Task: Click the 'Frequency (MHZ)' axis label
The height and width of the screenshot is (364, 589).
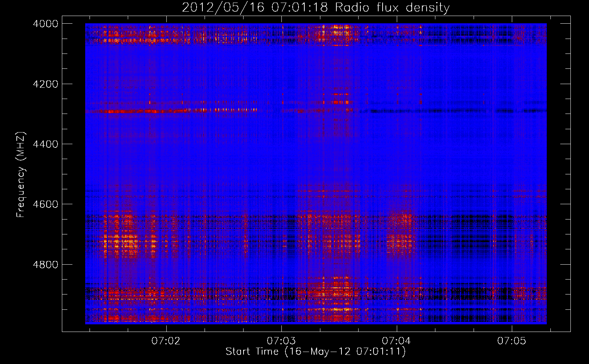Action: 21,175
